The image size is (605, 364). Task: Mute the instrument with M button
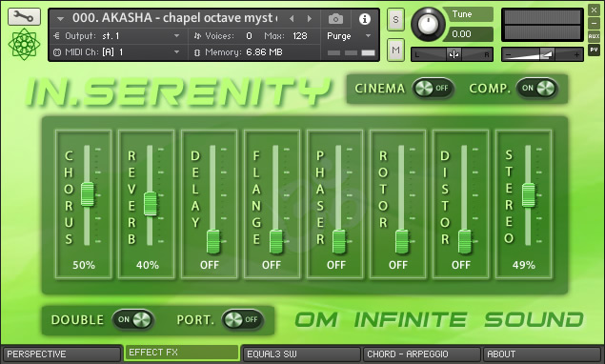[x=395, y=50]
